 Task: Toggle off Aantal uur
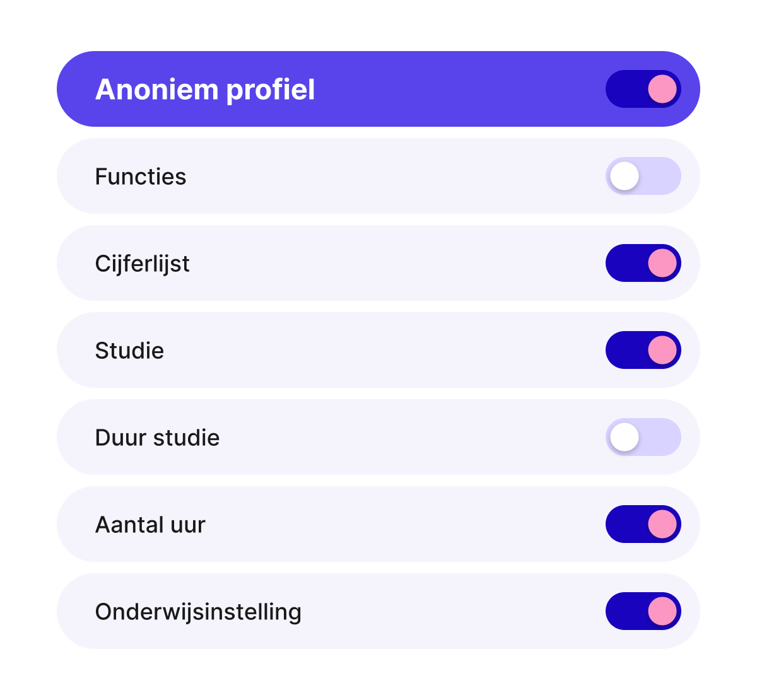pyautogui.click(x=643, y=524)
